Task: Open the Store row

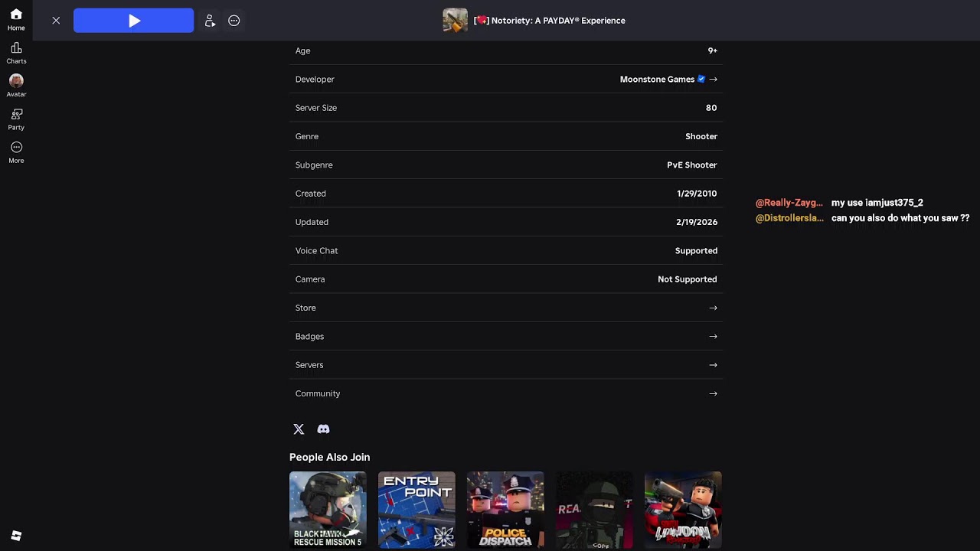Action: point(506,308)
